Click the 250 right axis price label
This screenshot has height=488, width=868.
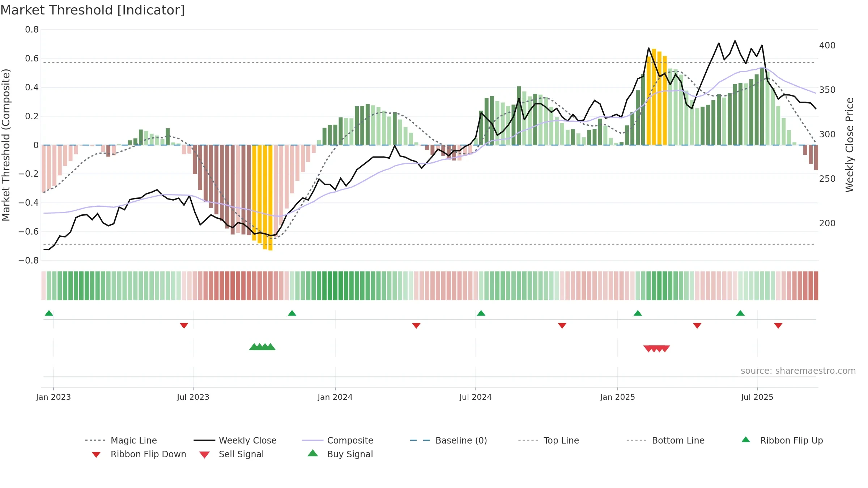[827, 179]
